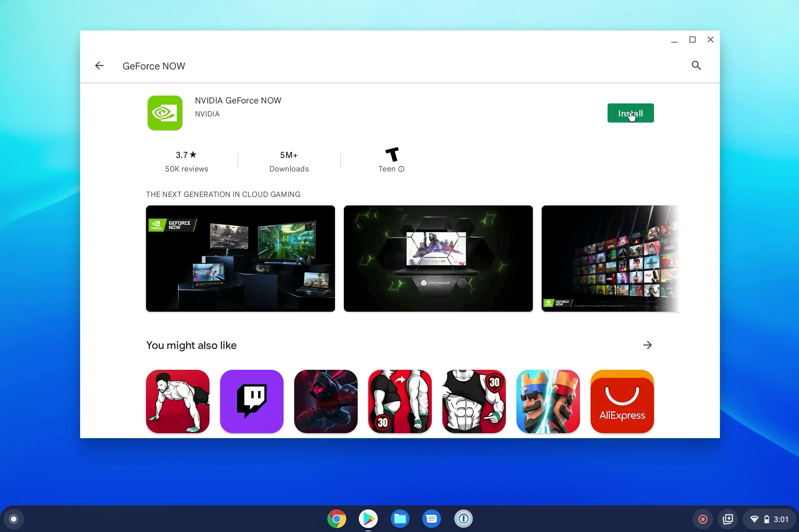Close the Play Store window
The width and height of the screenshot is (799, 532).
(710, 40)
